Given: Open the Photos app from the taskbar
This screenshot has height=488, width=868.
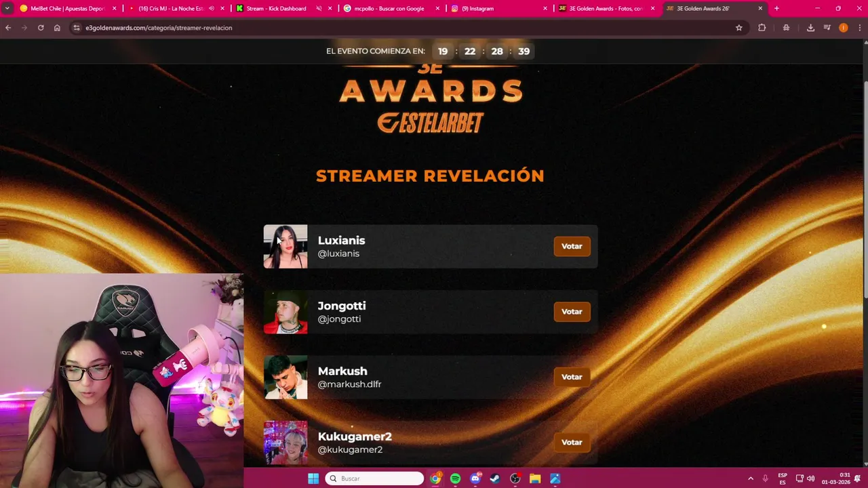Looking at the screenshot, I should coord(555,479).
